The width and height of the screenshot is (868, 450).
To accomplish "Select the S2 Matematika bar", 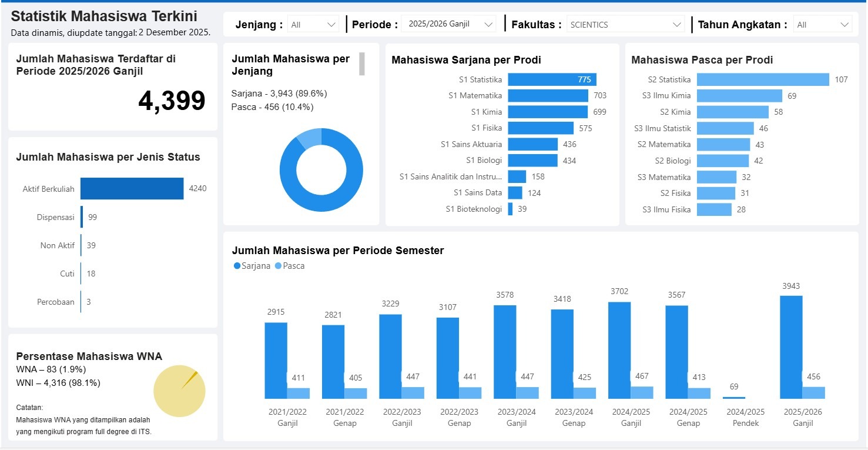I will 723,145.
